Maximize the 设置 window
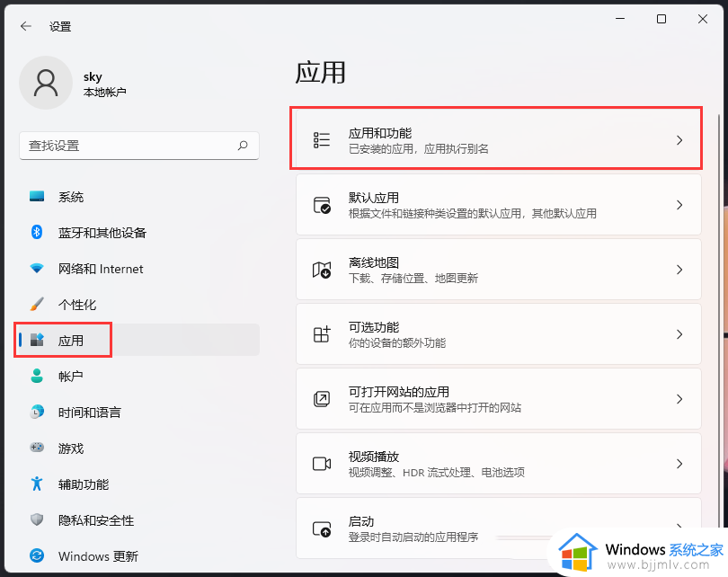 click(x=661, y=19)
